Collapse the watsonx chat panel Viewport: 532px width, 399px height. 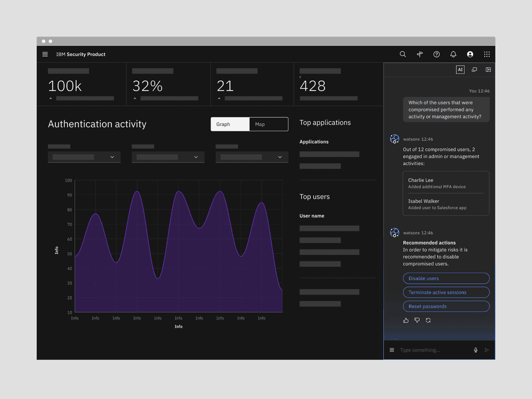pyautogui.click(x=488, y=69)
